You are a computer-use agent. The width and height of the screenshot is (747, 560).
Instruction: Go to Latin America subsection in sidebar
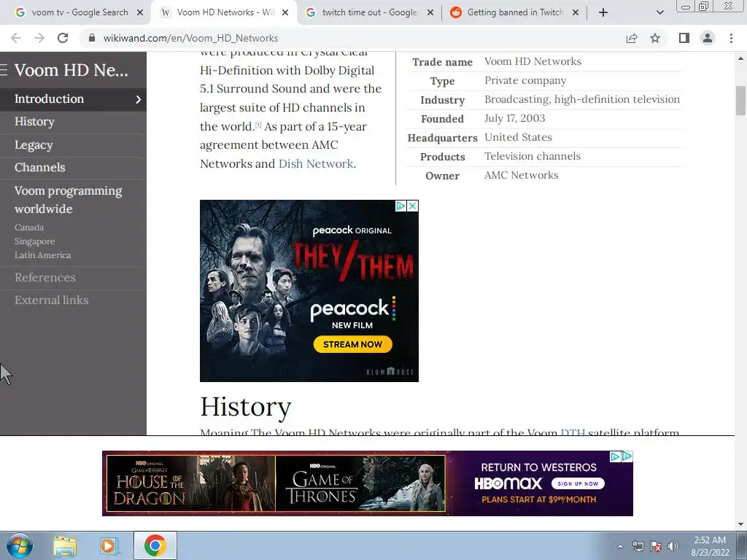point(42,254)
